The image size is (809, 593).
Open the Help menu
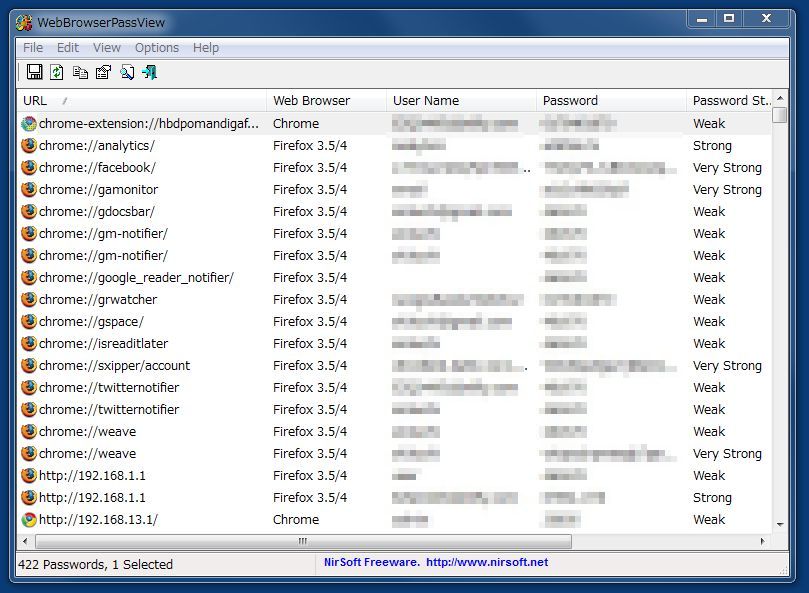pos(206,47)
